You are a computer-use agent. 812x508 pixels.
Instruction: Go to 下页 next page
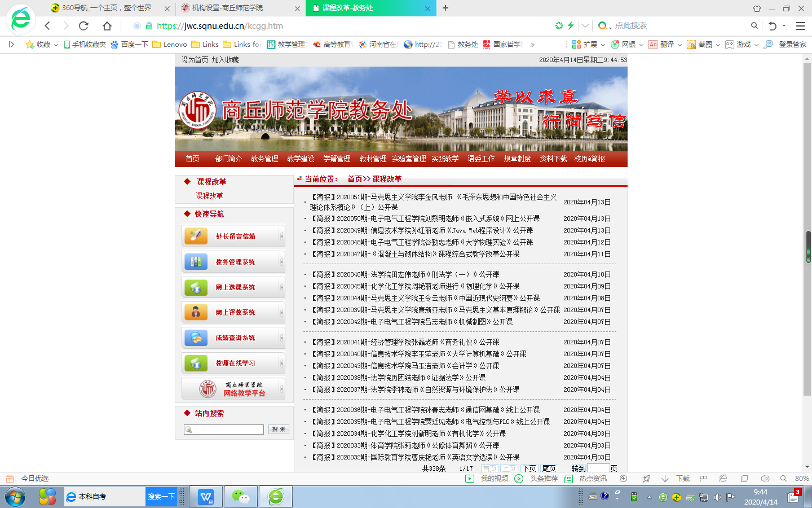pyautogui.click(x=529, y=468)
